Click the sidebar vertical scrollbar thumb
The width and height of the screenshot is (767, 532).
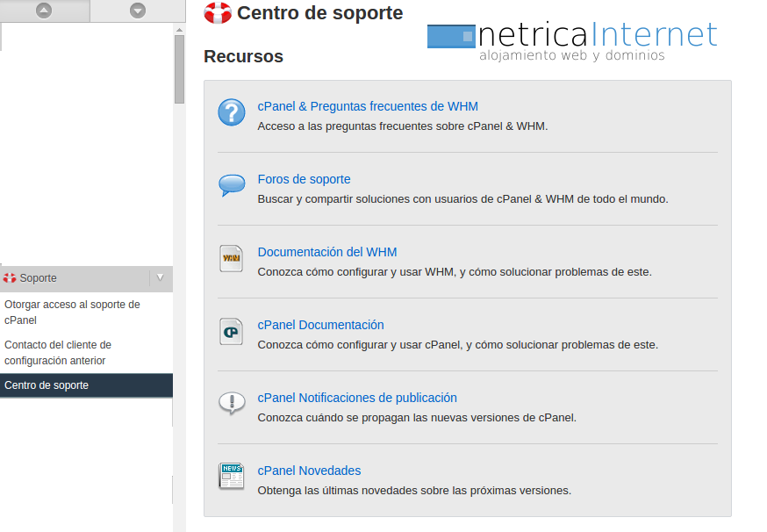pos(179,68)
